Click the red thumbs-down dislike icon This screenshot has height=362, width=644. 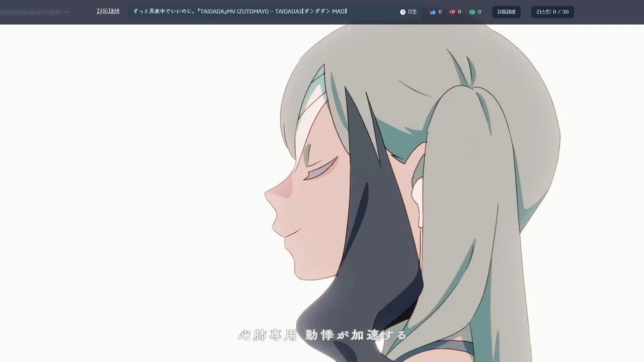(452, 12)
